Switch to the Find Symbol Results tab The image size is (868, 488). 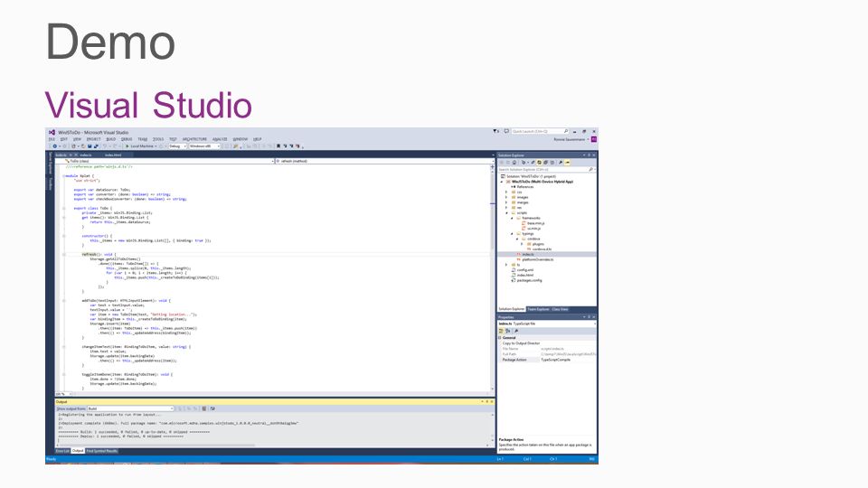pos(102,451)
